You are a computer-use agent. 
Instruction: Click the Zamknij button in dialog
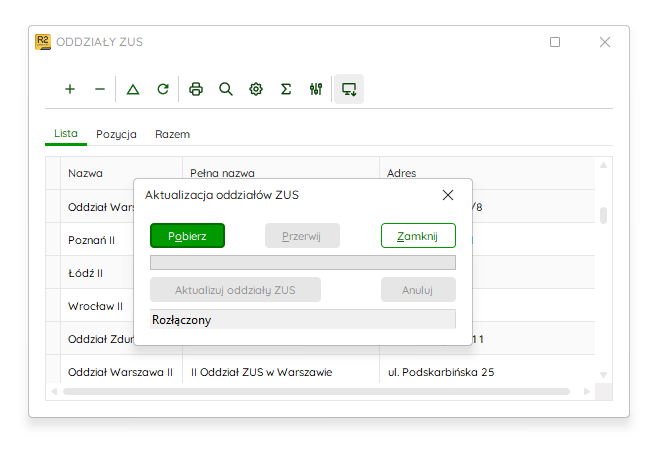[x=418, y=236]
